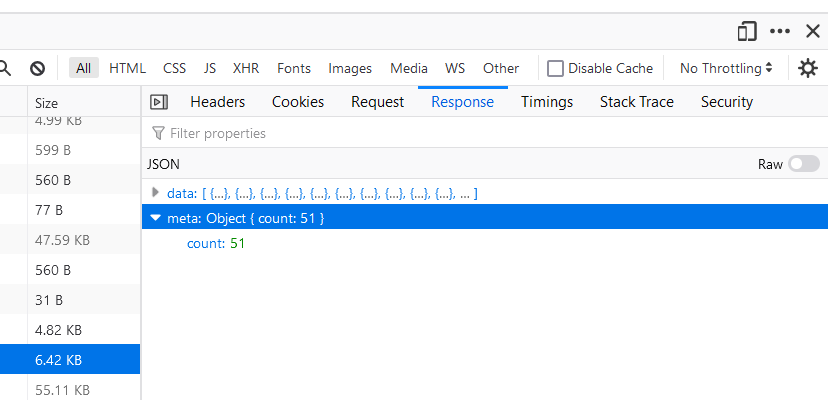The width and height of the screenshot is (828, 400).
Task: Switch to the Headers tab
Action: [x=218, y=102]
